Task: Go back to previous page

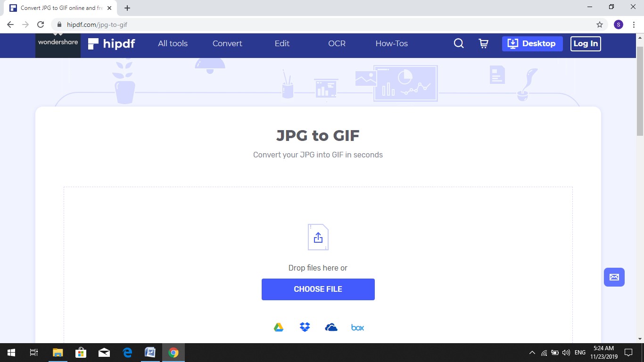Action: coord(10,25)
